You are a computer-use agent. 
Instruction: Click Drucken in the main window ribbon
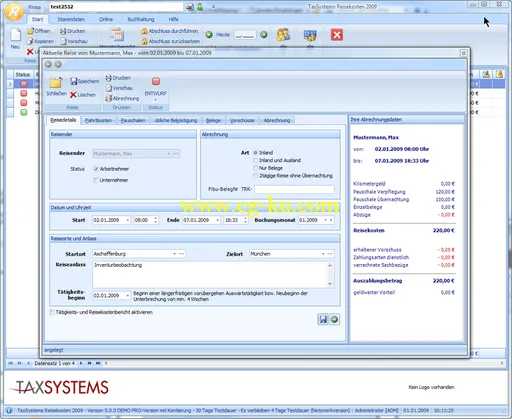pos(73,31)
